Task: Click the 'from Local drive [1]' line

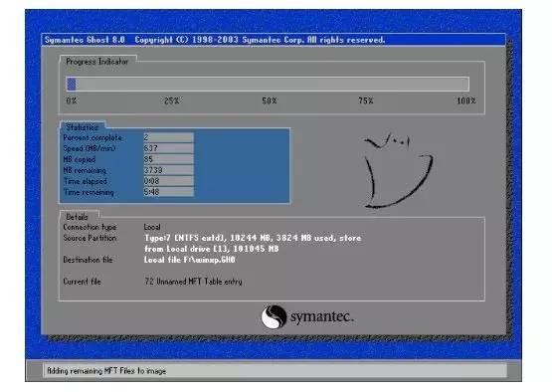Action: (212, 249)
